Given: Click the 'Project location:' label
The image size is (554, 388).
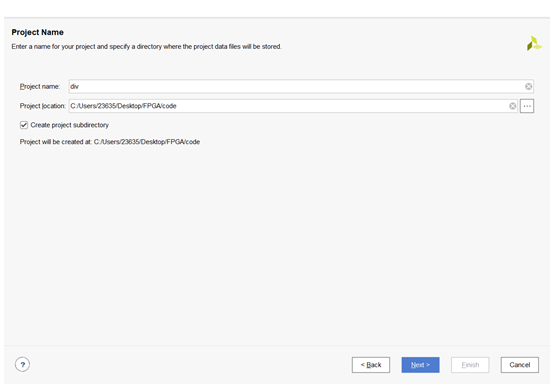Looking at the screenshot, I should coord(43,106).
